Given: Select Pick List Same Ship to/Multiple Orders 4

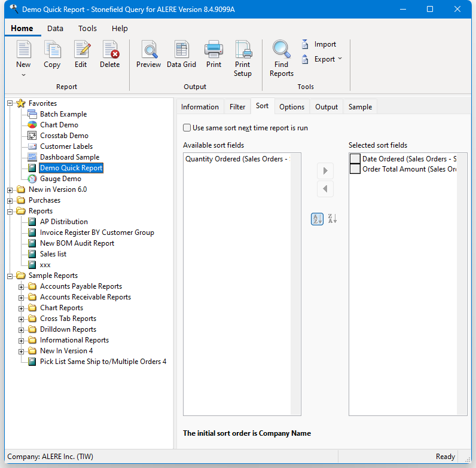Looking at the screenshot, I should [x=103, y=362].
